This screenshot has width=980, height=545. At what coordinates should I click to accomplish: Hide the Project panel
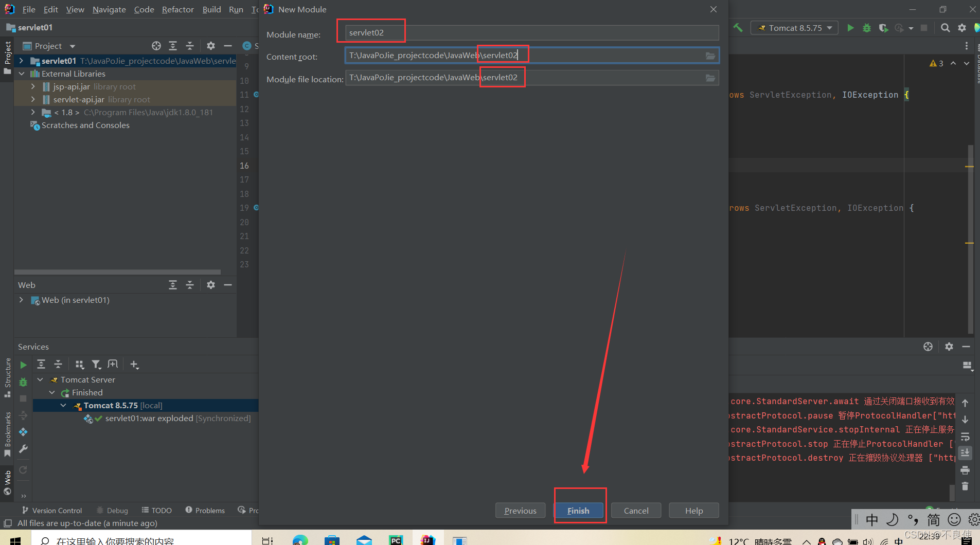pyautogui.click(x=228, y=46)
